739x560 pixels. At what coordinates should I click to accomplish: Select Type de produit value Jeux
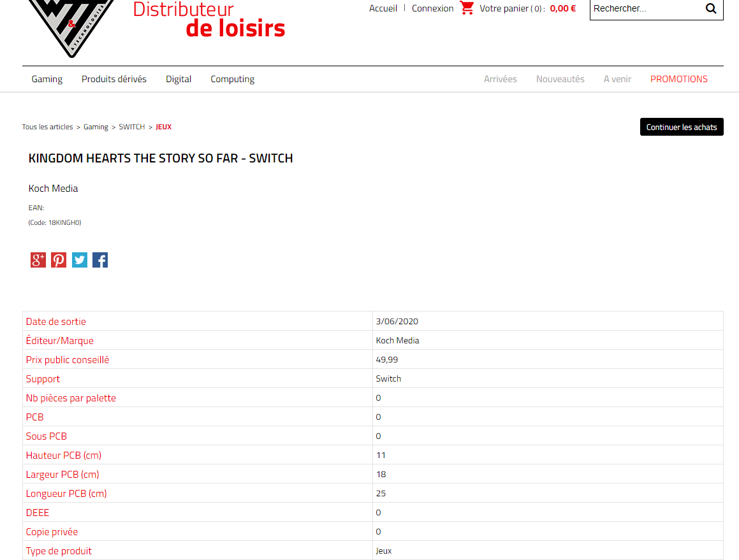point(384,550)
